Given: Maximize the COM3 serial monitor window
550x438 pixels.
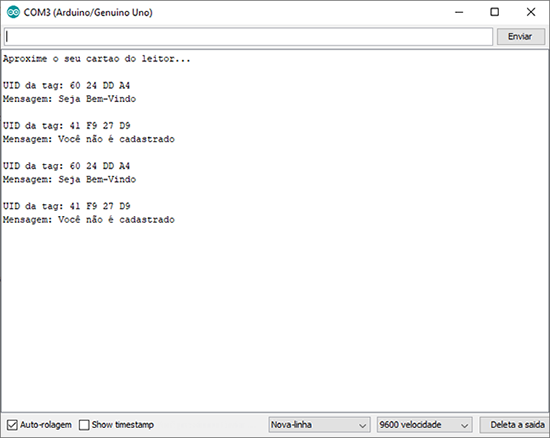Looking at the screenshot, I should pyautogui.click(x=495, y=12).
